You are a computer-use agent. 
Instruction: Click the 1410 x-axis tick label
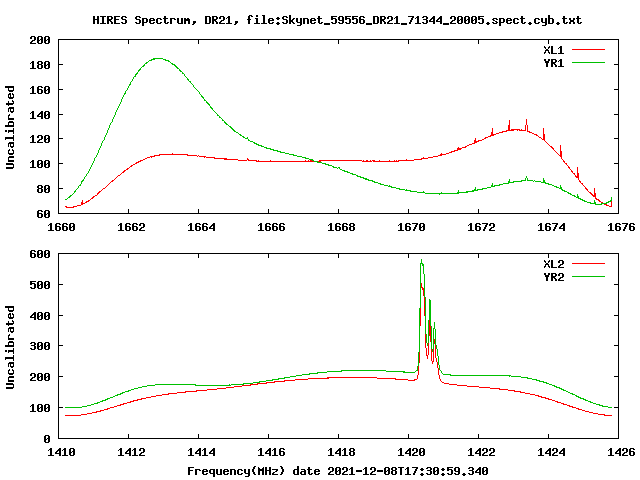pyautogui.click(x=61, y=452)
